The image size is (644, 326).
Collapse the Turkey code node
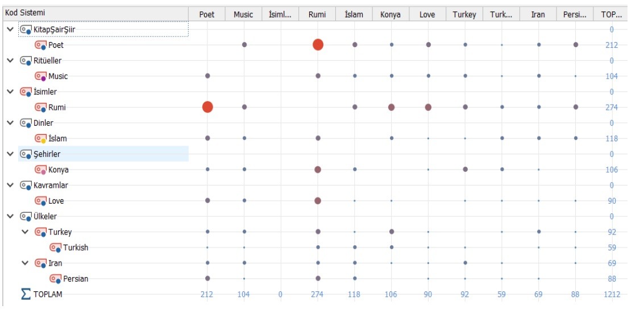click(25, 232)
